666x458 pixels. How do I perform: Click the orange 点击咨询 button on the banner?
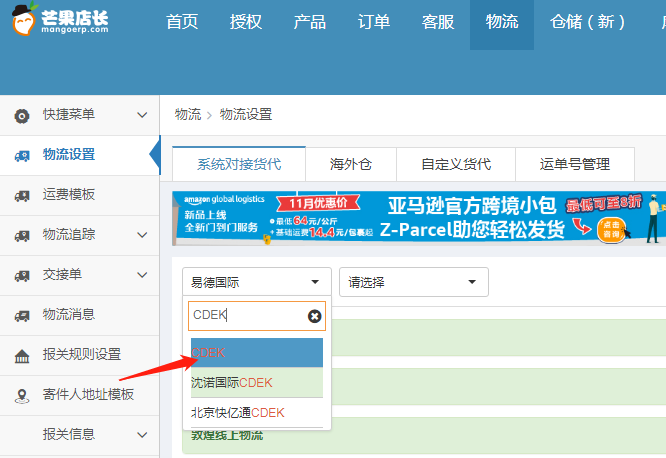point(611,230)
